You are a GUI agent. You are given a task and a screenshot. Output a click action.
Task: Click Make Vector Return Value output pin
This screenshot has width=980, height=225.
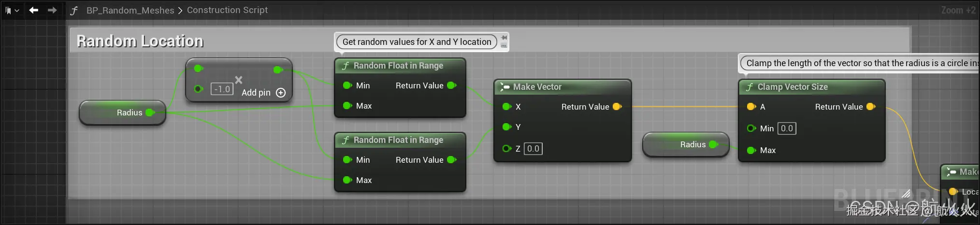(617, 107)
